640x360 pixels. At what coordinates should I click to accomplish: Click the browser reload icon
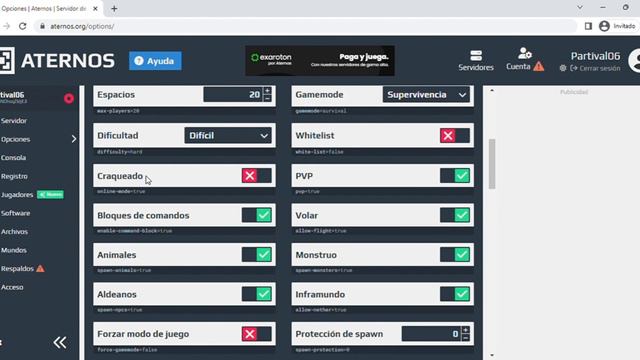coord(22,26)
